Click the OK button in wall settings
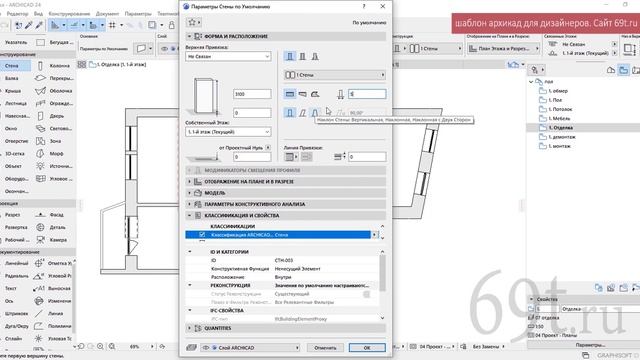This screenshot has width=640, height=360. point(367,348)
